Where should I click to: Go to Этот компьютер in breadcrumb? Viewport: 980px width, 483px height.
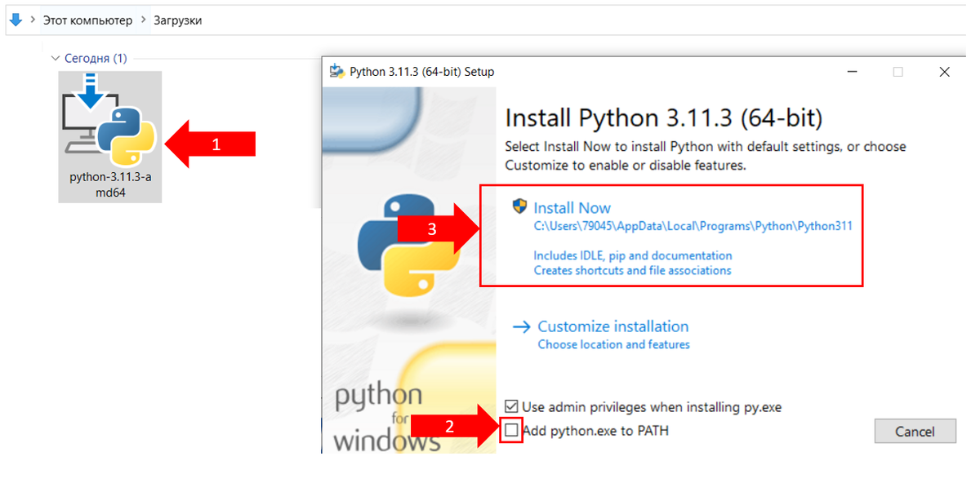(87, 20)
